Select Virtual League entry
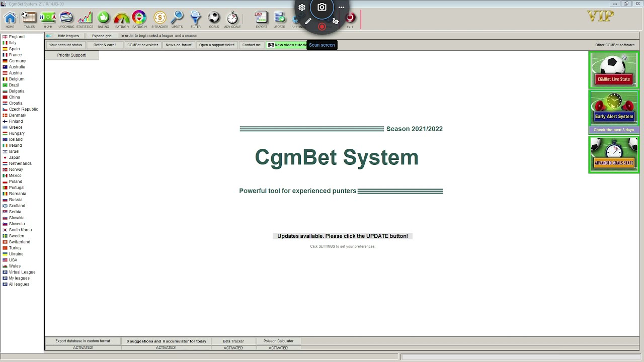Image resolution: width=644 pixels, height=362 pixels. tap(22, 272)
